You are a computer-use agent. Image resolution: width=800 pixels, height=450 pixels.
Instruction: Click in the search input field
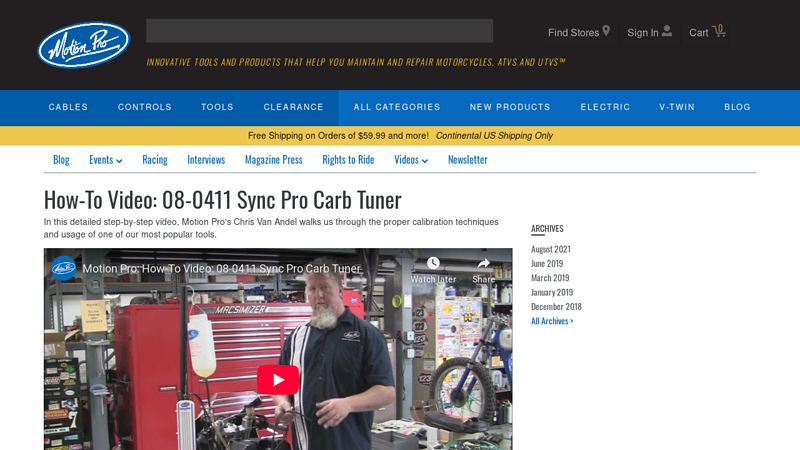coord(319,31)
